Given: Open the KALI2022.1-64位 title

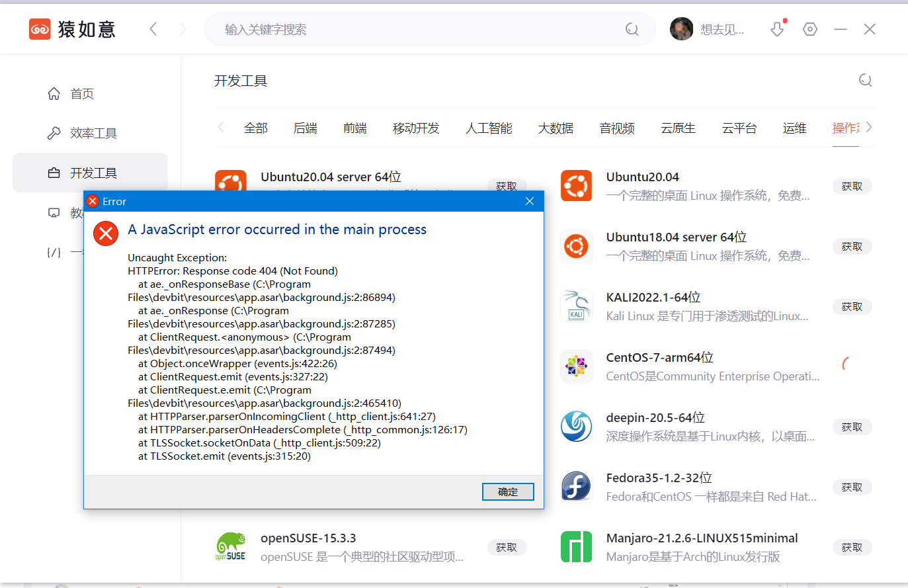Looking at the screenshot, I should coord(653,298).
